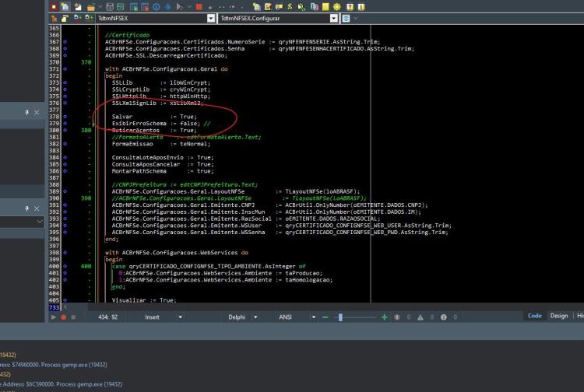
Task: Click the yellow question mark help icon
Action: click(350, 7)
